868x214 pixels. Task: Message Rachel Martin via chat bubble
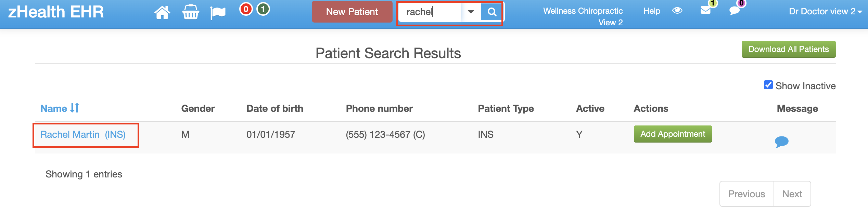point(781,142)
